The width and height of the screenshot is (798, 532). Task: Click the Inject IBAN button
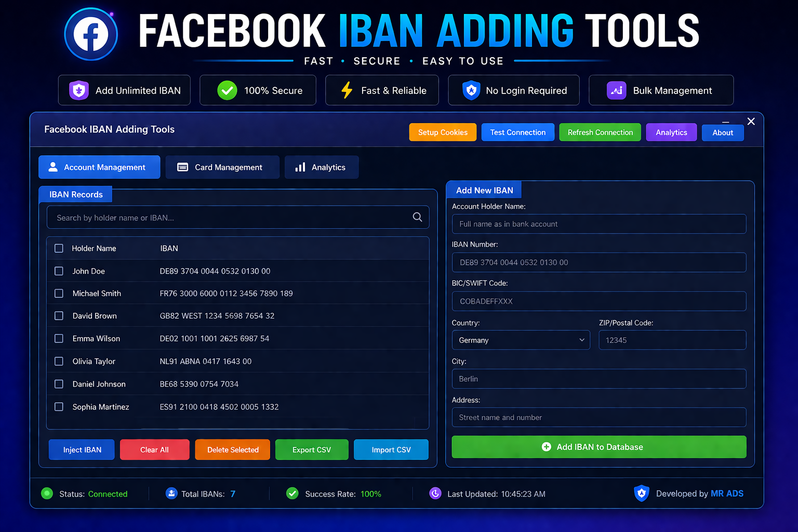[x=82, y=450]
